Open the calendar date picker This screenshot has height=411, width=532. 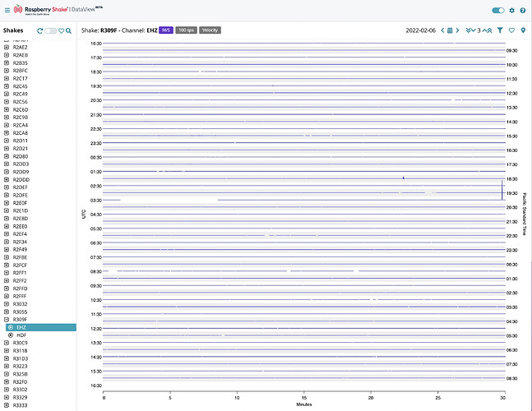(x=450, y=30)
